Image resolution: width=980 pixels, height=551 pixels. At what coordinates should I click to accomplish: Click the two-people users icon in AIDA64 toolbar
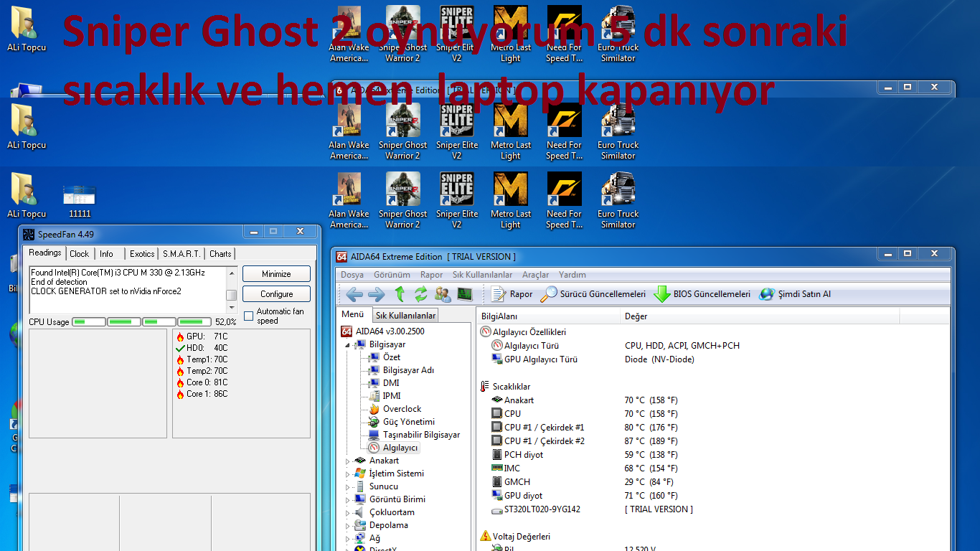coord(443,294)
